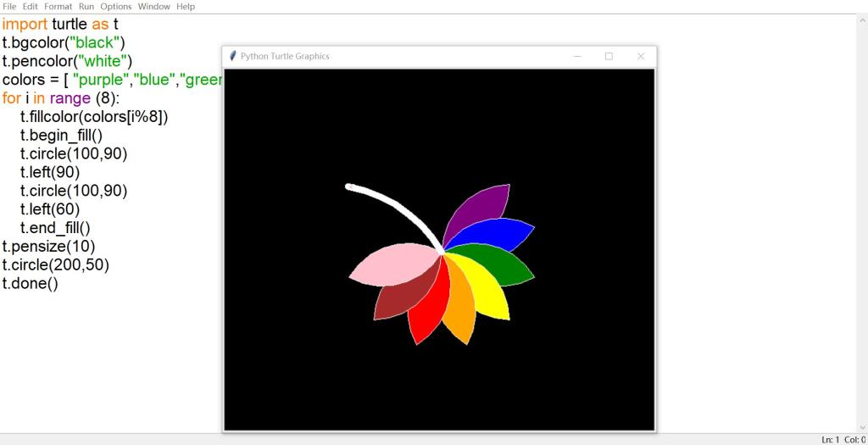Open the File menu
The height and width of the screenshot is (445, 868).
(9, 7)
